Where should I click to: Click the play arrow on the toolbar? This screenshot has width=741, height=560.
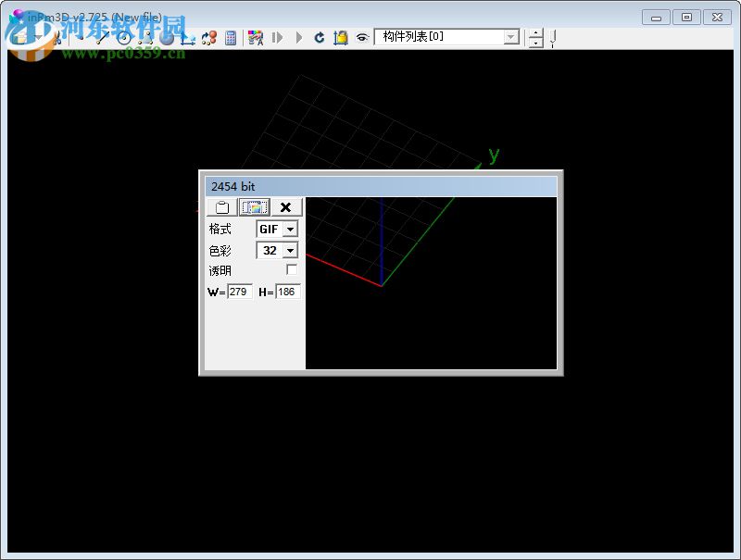(298, 38)
